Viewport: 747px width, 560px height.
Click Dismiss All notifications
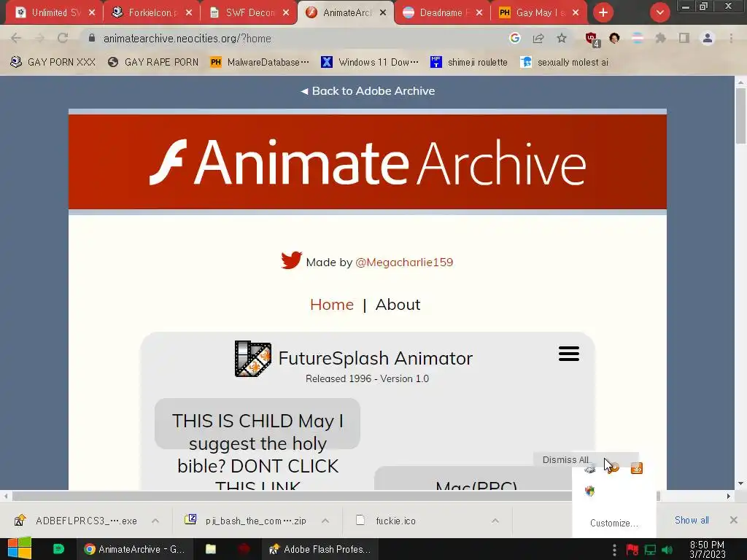[565, 459]
